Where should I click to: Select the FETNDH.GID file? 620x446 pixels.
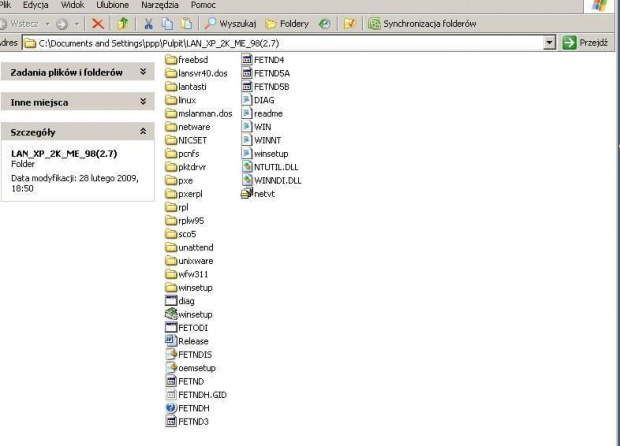click(196, 395)
